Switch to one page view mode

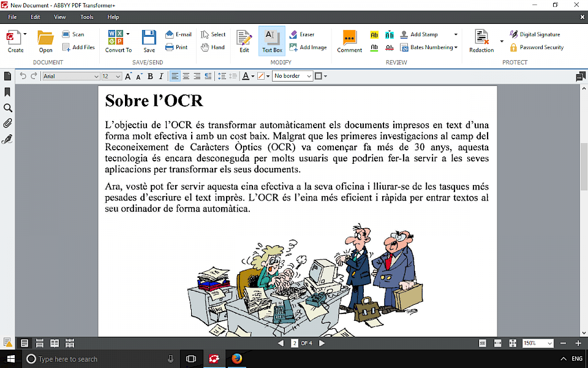tap(24, 343)
